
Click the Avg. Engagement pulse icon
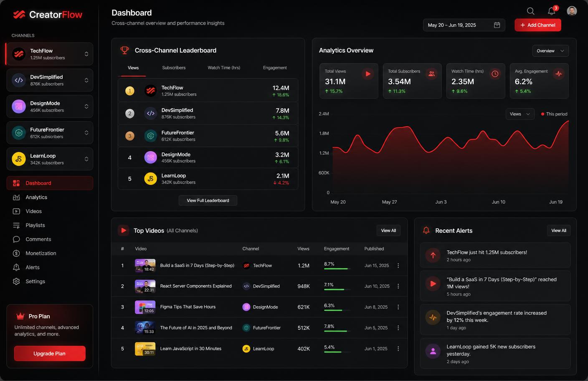[x=558, y=74]
